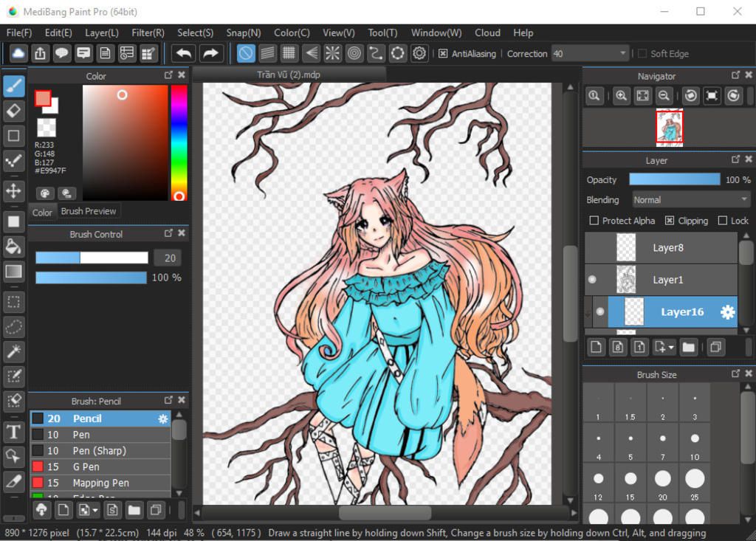Click the layer Opacity slider
The height and width of the screenshot is (541, 756).
point(675,179)
